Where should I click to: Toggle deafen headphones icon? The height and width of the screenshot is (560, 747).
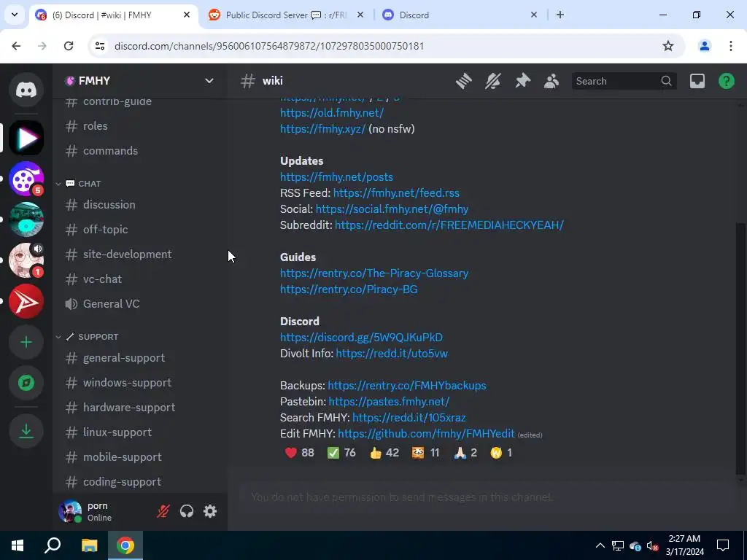tap(187, 511)
